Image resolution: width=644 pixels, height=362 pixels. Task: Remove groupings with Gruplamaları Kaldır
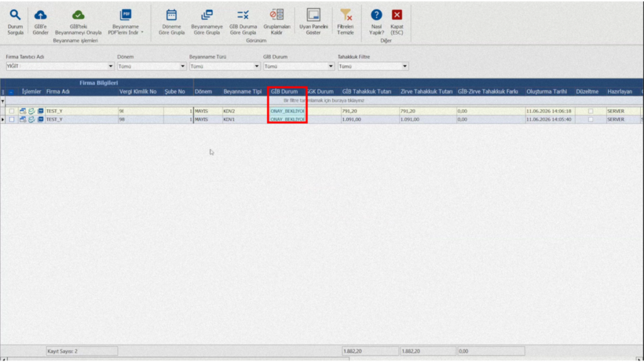[x=277, y=15]
